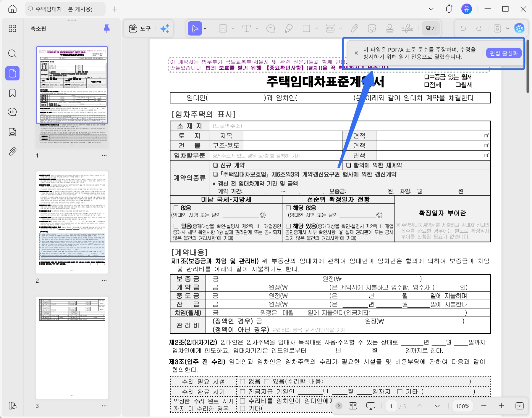Screen dimensions: 532x418
Task: Open the attachments paperclip in sidebar
Action: (12, 152)
